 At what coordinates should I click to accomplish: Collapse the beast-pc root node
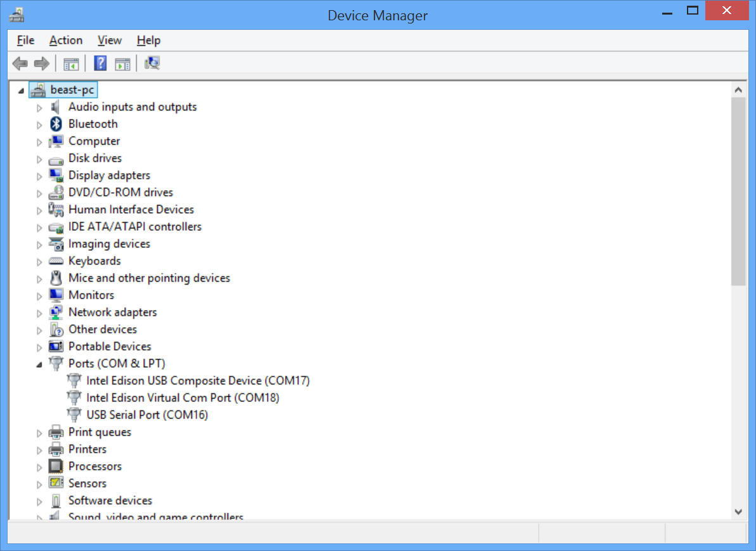21,91
